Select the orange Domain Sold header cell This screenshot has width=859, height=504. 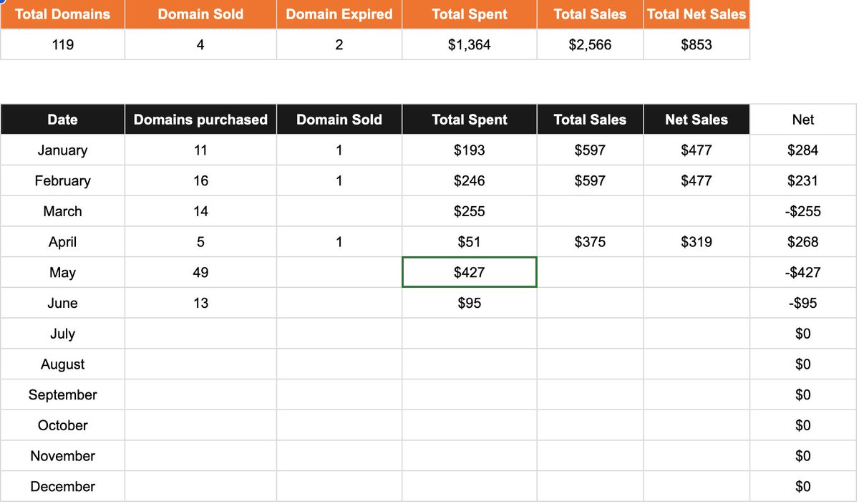200,14
